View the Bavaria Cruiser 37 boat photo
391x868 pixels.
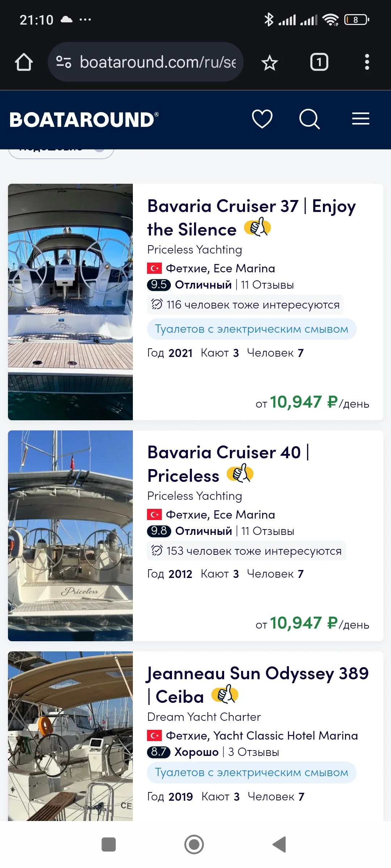[71, 302]
